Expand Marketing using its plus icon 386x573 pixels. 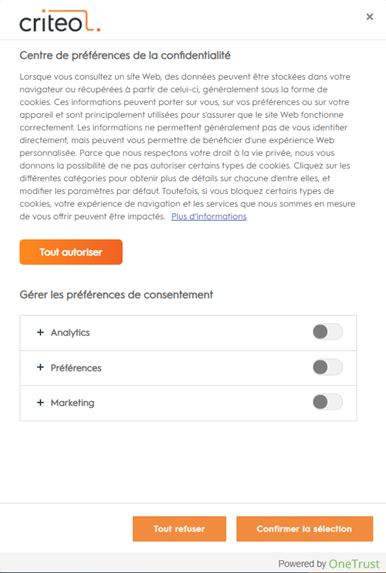[40, 402]
